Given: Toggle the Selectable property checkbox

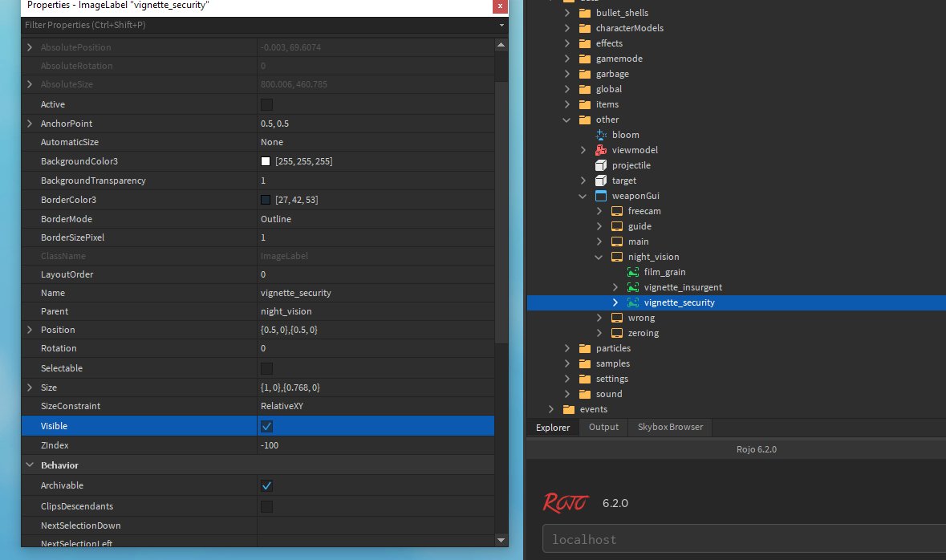Looking at the screenshot, I should 266,368.
